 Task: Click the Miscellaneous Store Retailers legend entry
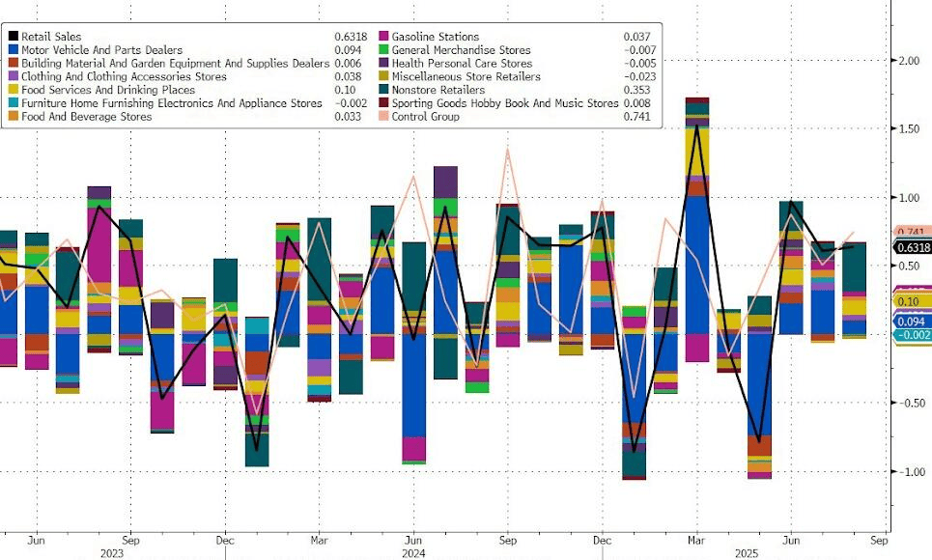467,76
